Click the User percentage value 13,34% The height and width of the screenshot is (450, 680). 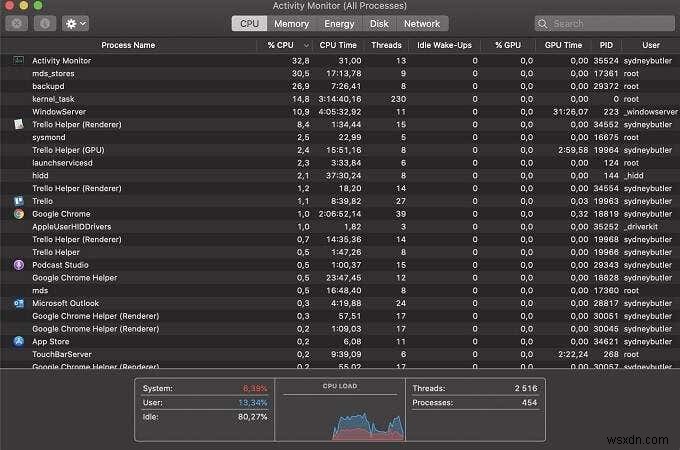coord(252,403)
